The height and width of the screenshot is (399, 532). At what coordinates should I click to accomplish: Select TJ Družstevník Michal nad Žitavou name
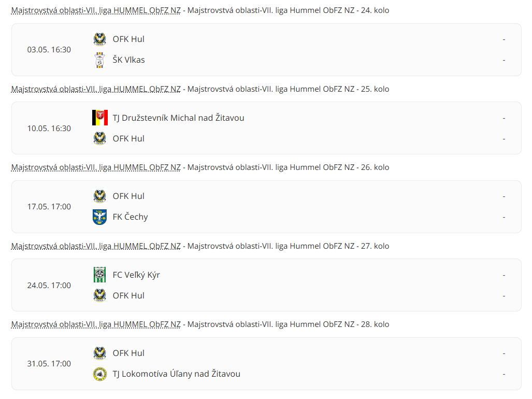click(x=179, y=118)
